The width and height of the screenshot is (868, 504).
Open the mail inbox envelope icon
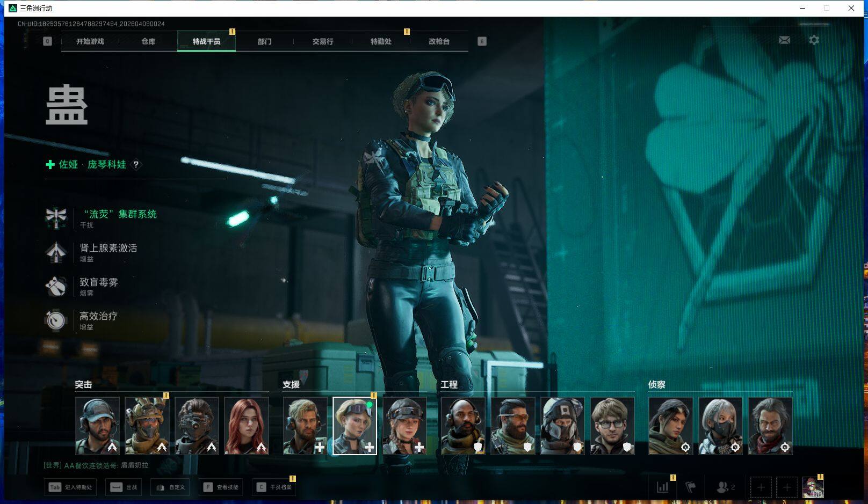pyautogui.click(x=784, y=40)
